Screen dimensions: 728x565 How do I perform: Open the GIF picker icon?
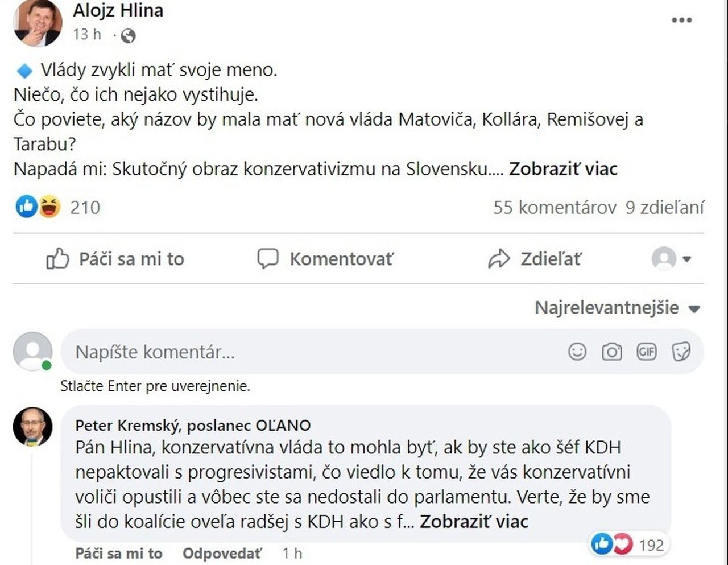click(647, 352)
